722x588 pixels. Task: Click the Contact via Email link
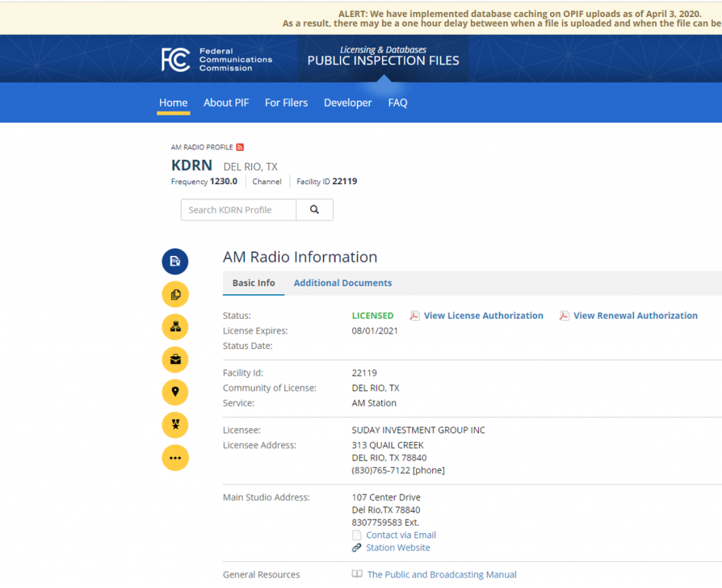(401, 535)
